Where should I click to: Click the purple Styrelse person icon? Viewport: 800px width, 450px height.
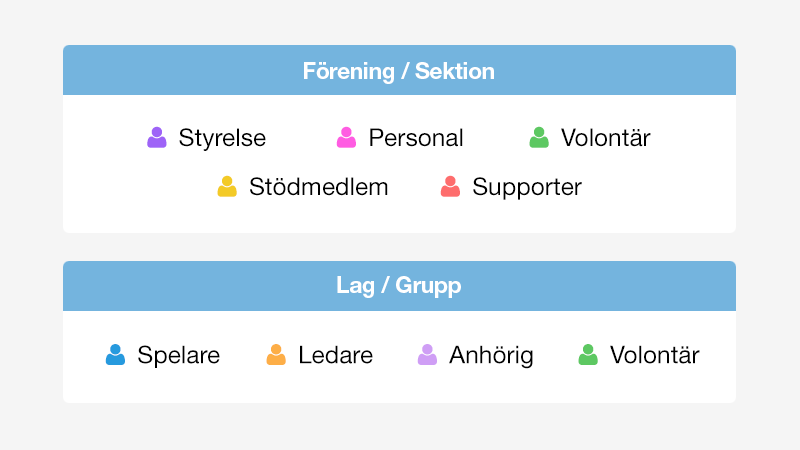click(x=157, y=138)
